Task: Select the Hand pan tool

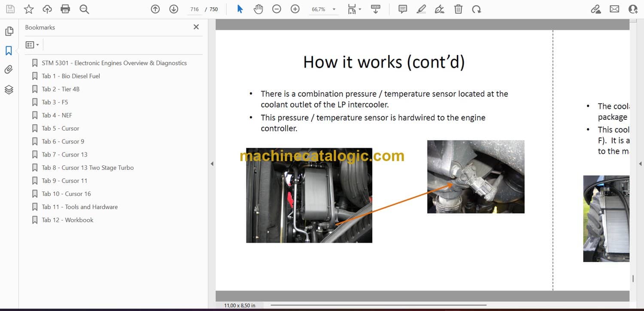Action: 258,9
